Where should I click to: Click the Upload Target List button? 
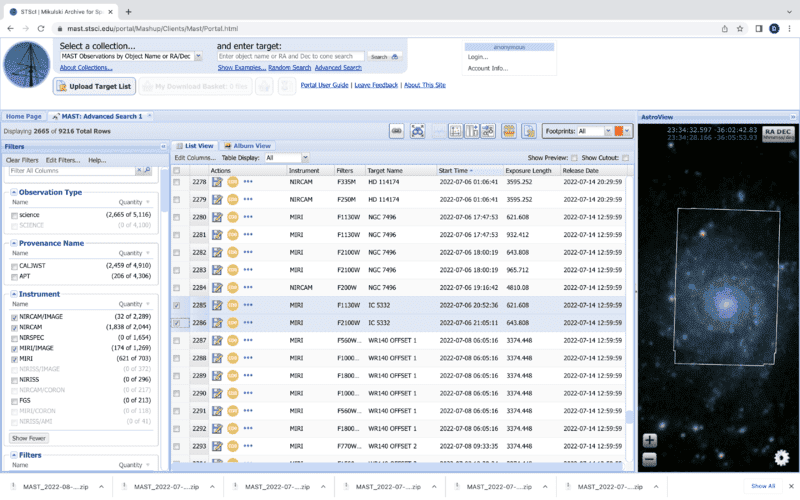94,87
